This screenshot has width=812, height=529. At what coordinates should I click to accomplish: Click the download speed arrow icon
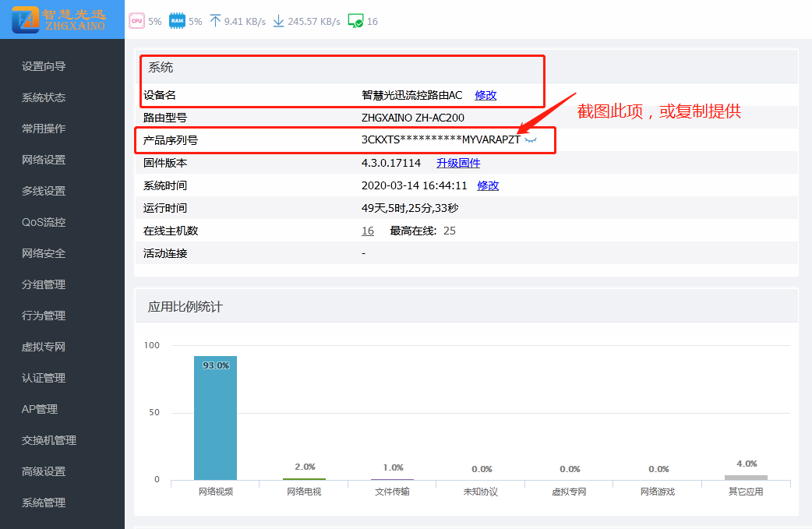pos(278,21)
